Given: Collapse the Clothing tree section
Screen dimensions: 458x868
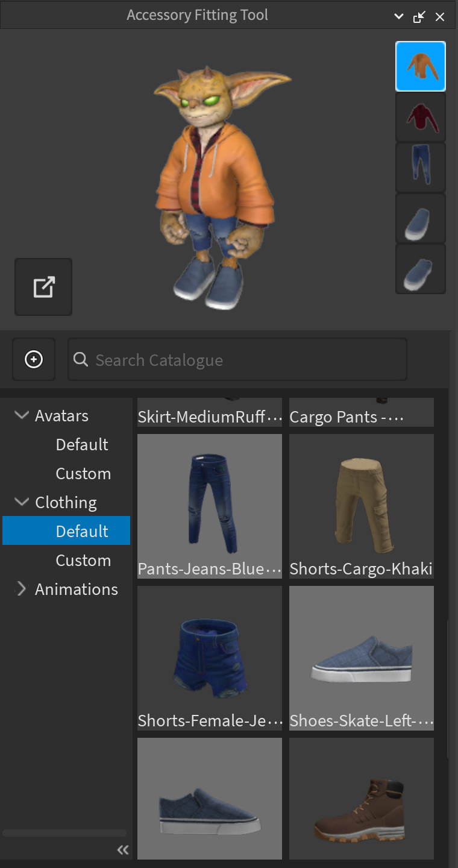Looking at the screenshot, I should tap(22, 502).
